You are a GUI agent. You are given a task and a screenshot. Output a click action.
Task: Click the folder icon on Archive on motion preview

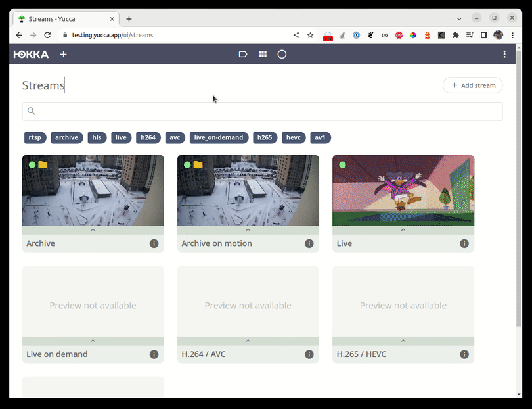(x=198, y=165)
